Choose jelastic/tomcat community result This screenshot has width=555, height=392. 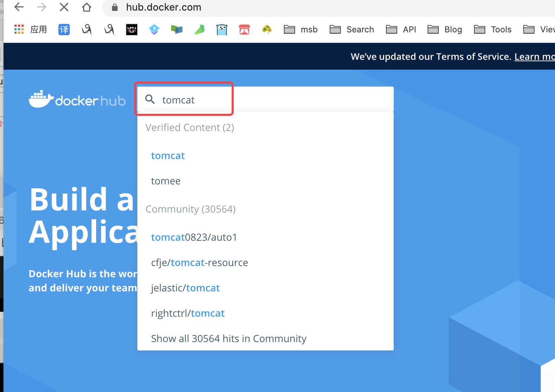185,288
